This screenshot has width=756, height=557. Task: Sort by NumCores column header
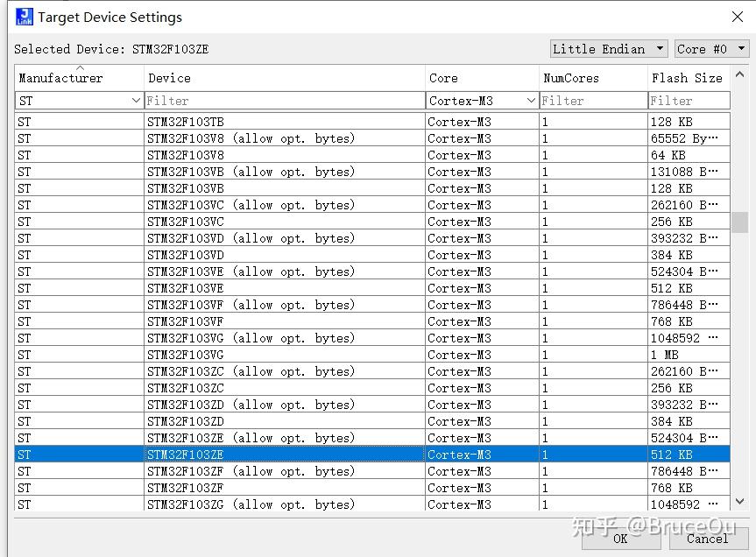pyautogui.click(x=593, y=78)
